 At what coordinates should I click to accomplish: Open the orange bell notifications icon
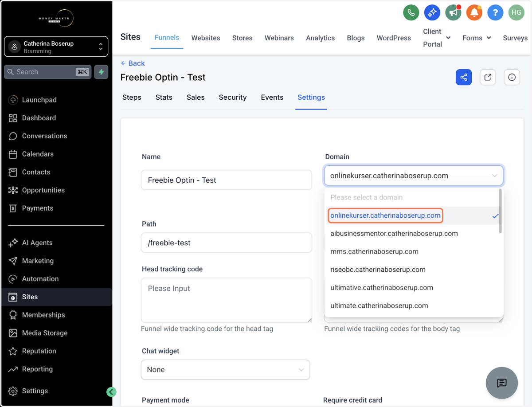point(474,12)
